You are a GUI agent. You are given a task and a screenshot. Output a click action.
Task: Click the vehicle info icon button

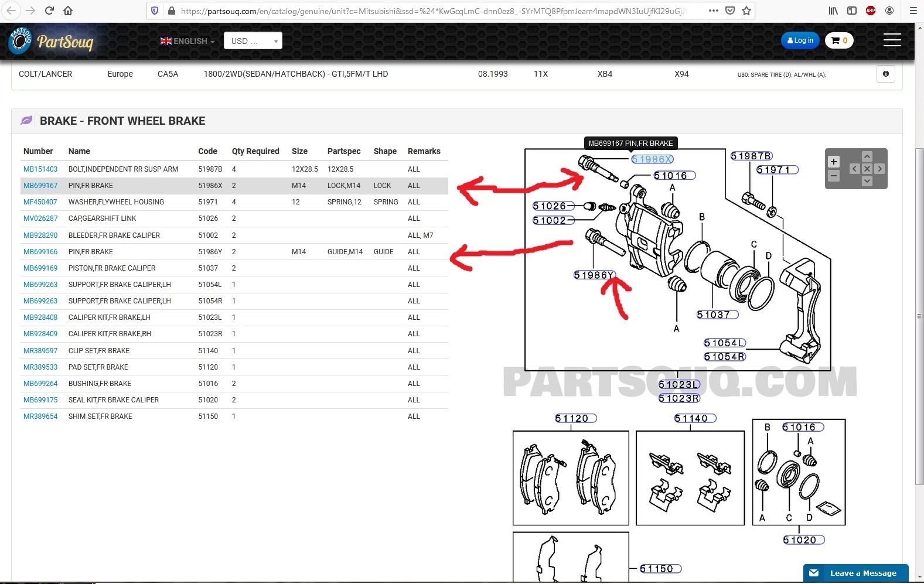[885, 74]
